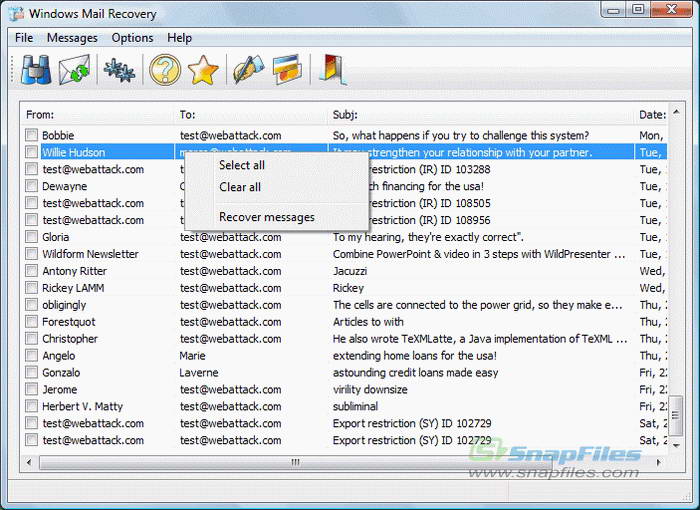Select subject starting 'Combine PowerPoint & video'

point(479,254)
